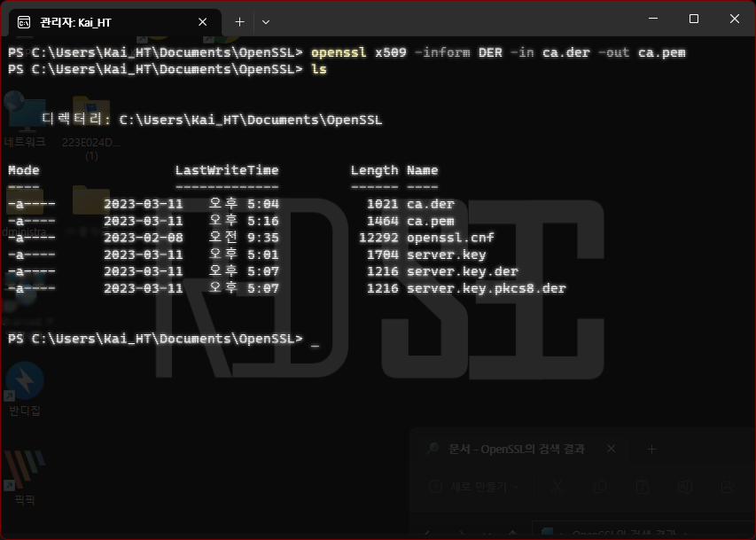Select the terminal tab titled 관리자: Kai_HT
Screen dimensions: 756x540
click(x=114, y=22)
